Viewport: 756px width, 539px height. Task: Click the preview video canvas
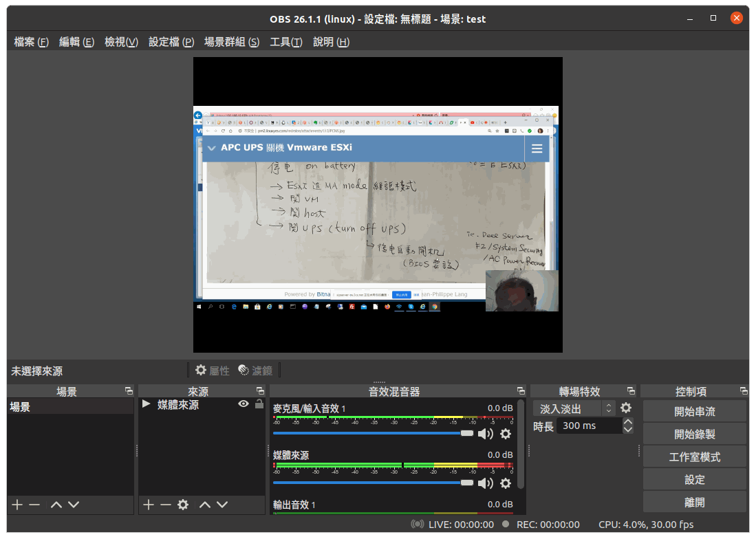pyautogui.click(x=378, y=205)
